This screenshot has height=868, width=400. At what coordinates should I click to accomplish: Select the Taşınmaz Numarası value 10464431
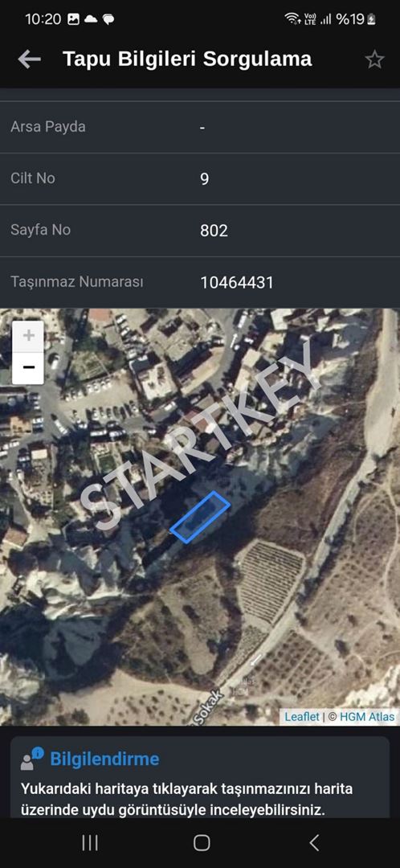click(237, 282)
